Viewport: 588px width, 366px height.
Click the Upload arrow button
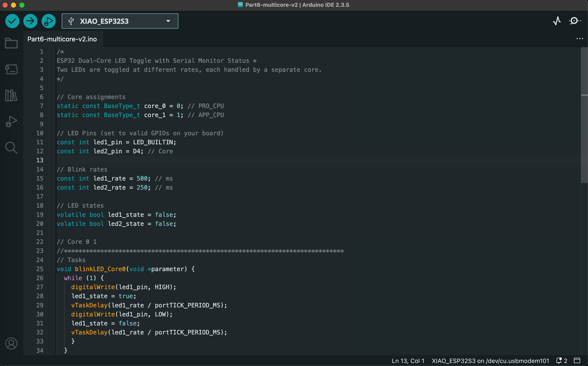pyautogui.click(x=30, y=21)
